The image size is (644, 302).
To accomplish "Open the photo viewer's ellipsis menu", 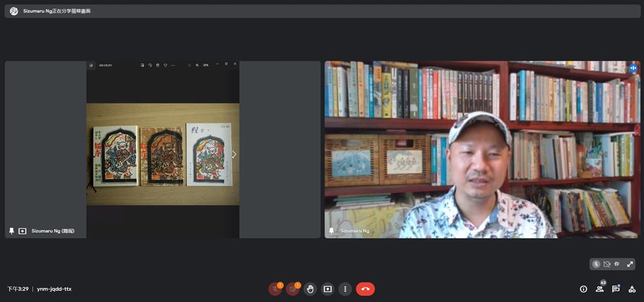I will (x=173, y=65).
